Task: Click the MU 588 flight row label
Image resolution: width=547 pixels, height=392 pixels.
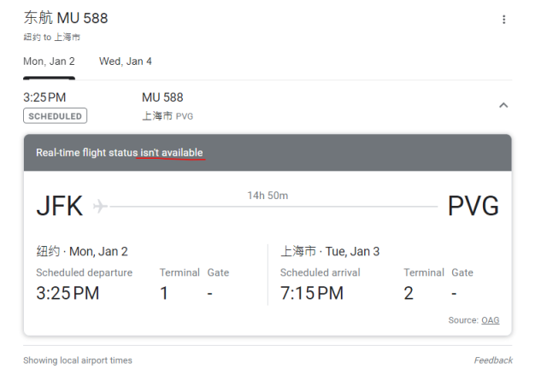Action: 162,97
